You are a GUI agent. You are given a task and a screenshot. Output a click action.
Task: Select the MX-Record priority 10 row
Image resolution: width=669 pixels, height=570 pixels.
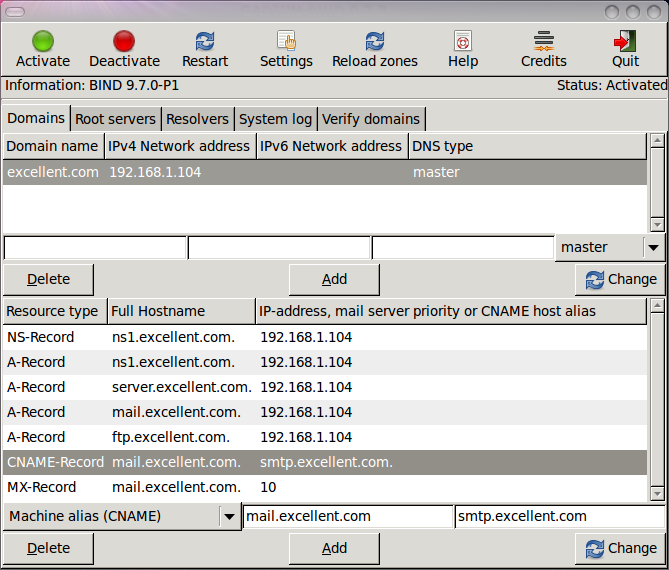point(325,487)
